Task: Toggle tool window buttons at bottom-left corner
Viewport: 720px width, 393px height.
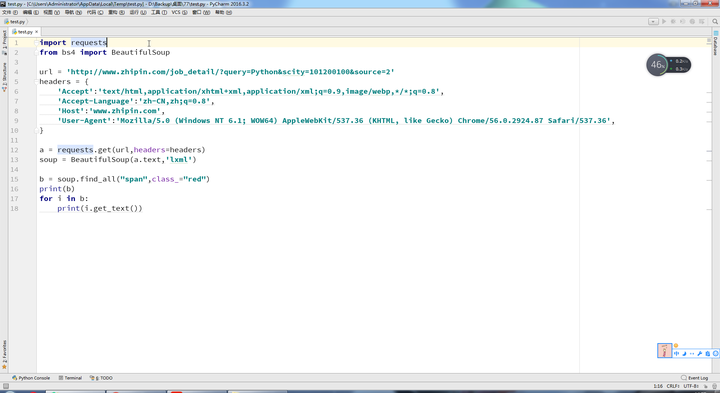Action: (x=5, y=387)
